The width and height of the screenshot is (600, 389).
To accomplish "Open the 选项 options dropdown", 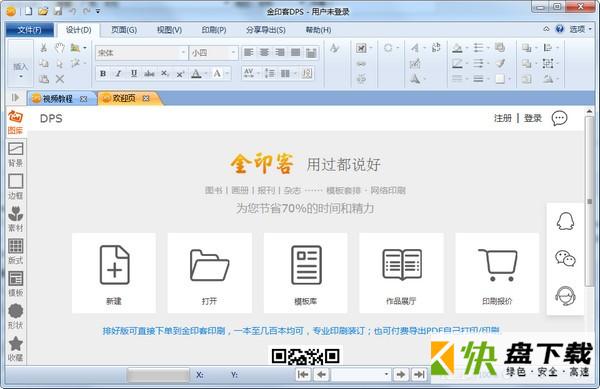I will [x=580, y=29].
